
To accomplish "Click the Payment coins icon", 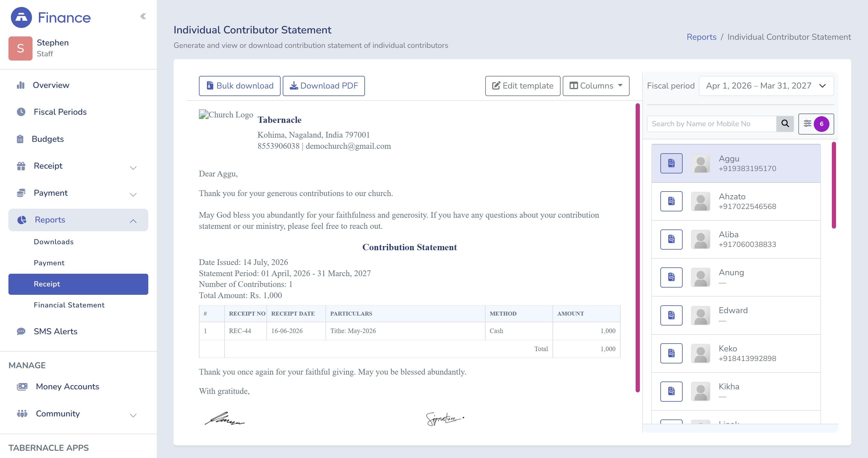I will click(x=21, y=193).
